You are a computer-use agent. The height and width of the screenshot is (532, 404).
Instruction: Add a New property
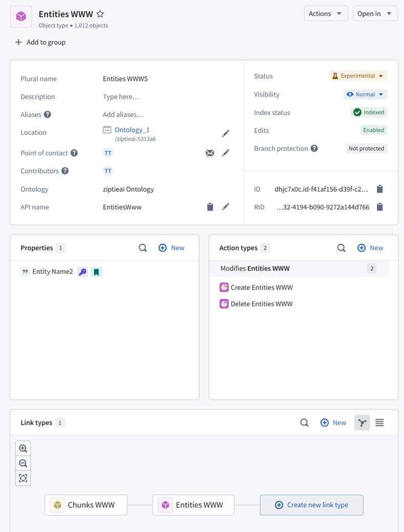[172, 248]
